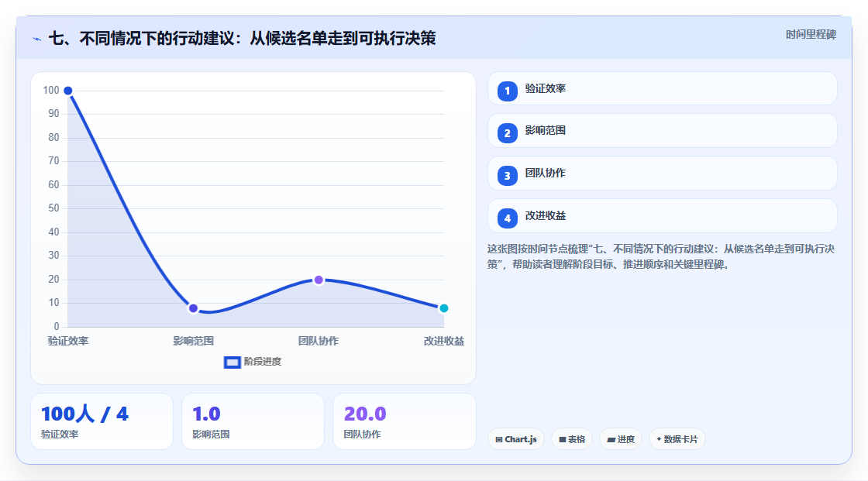This screenshot has height=481, width=868.
Task: Click the number 3 badge for 团队协作
Action: (507, 176)
